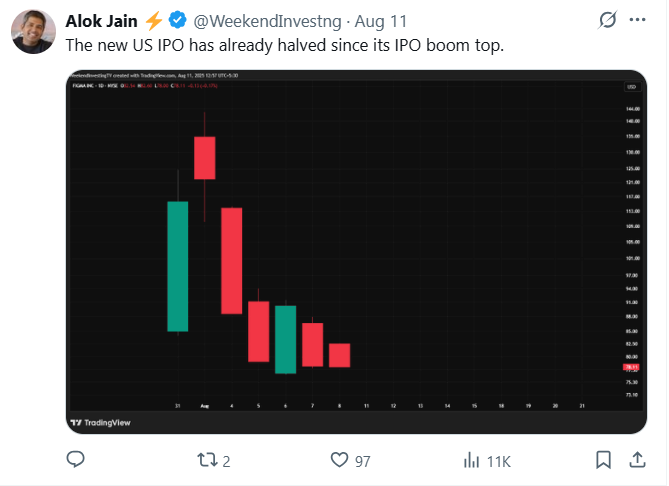Click the Aug 11 timestamp

[381, 21]
